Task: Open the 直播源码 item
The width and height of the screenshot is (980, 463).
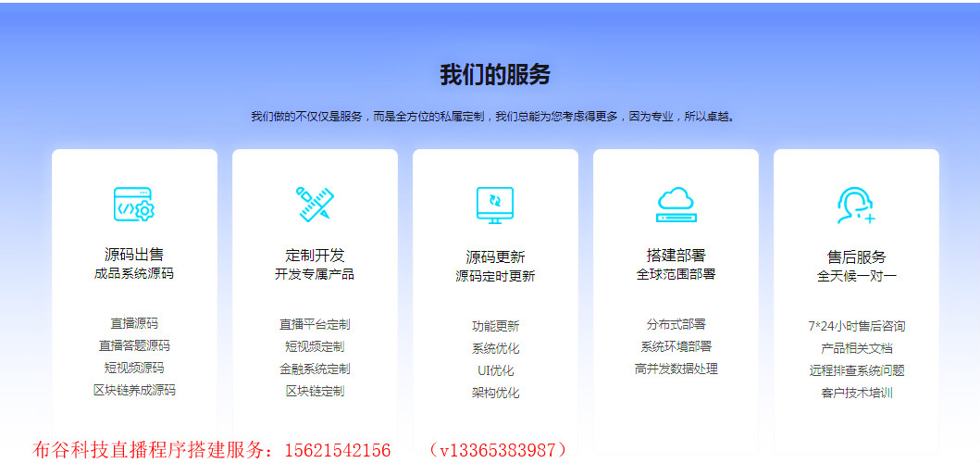Action: click(134, 323)
